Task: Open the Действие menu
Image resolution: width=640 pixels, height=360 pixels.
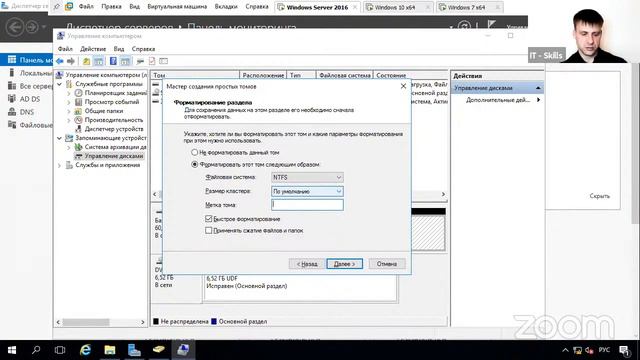Action: 93,49
